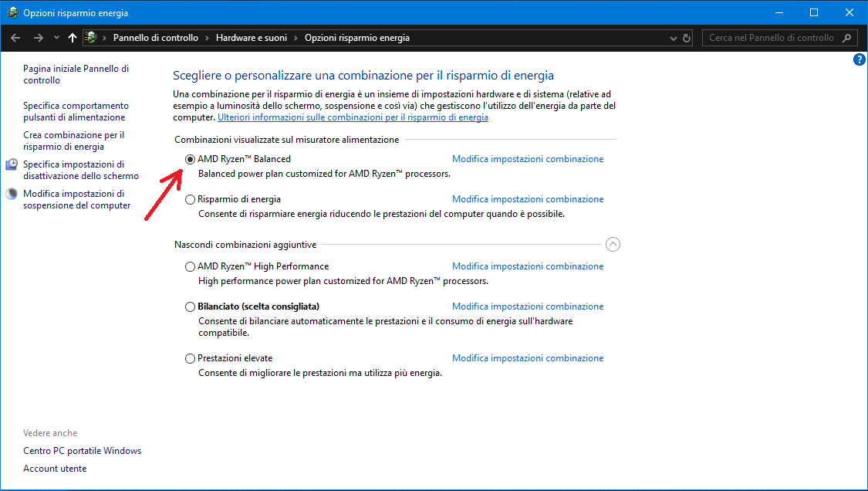
Task: Expand chevron after Pannello di controllo breadcrumb
Action: click(207, 39)
